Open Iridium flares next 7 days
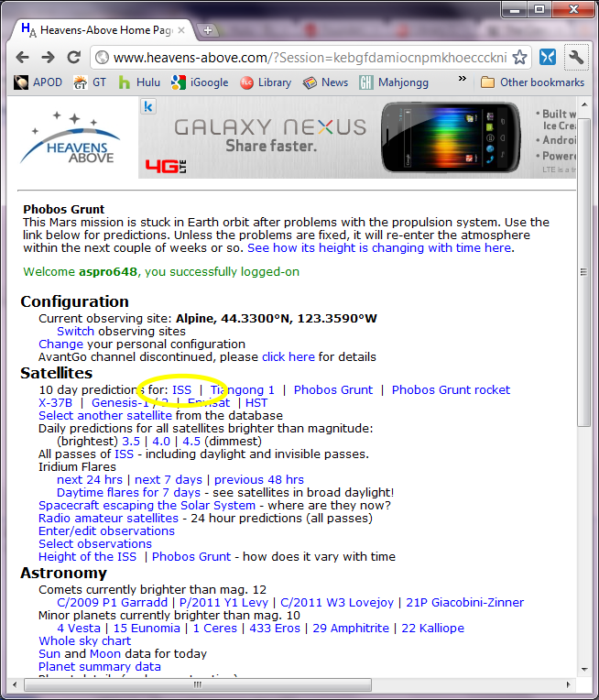This screenshot has width=599, height=700. pyautogui.click(x=169, y=480)
